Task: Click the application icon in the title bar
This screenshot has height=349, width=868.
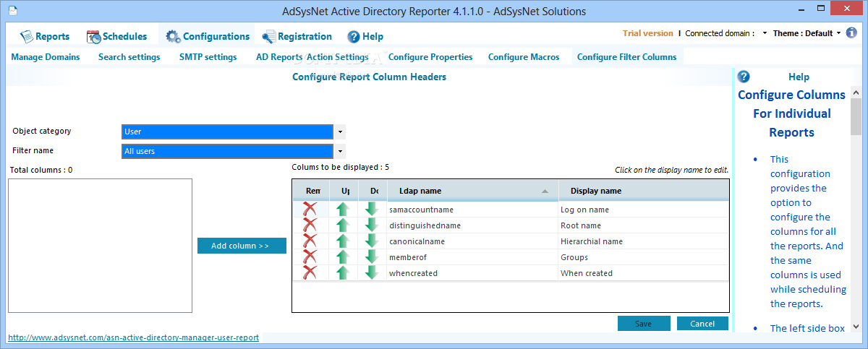Action: [x=13, y=11]
